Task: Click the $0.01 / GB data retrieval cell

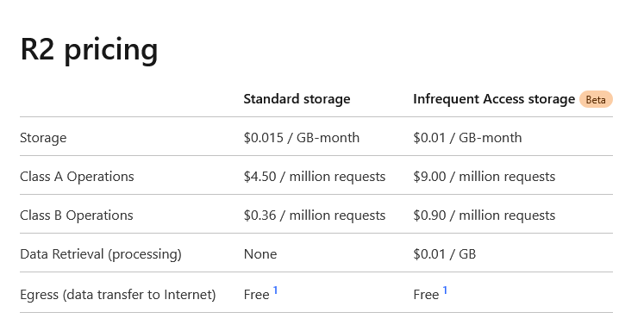Action: [x=444, y=254]
